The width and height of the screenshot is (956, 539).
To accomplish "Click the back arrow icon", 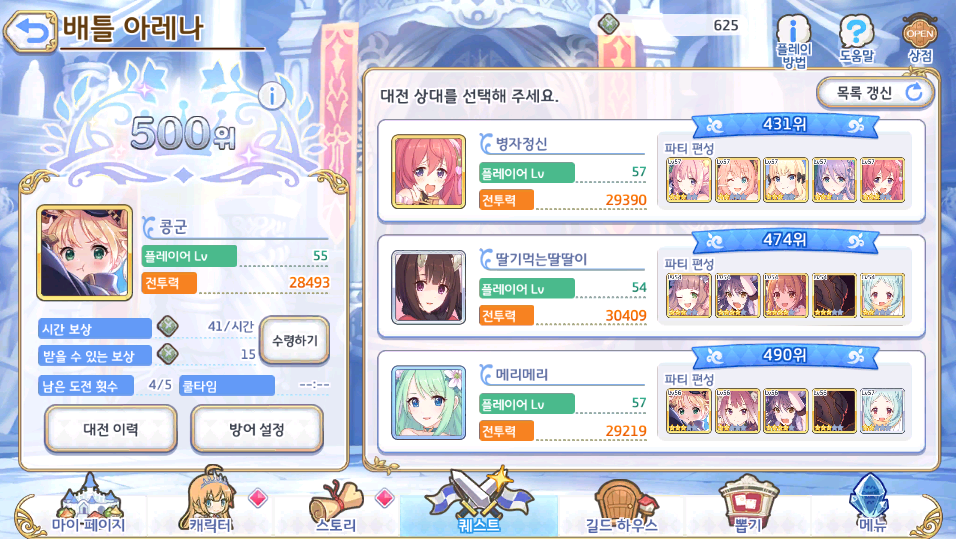I will 30,29.
